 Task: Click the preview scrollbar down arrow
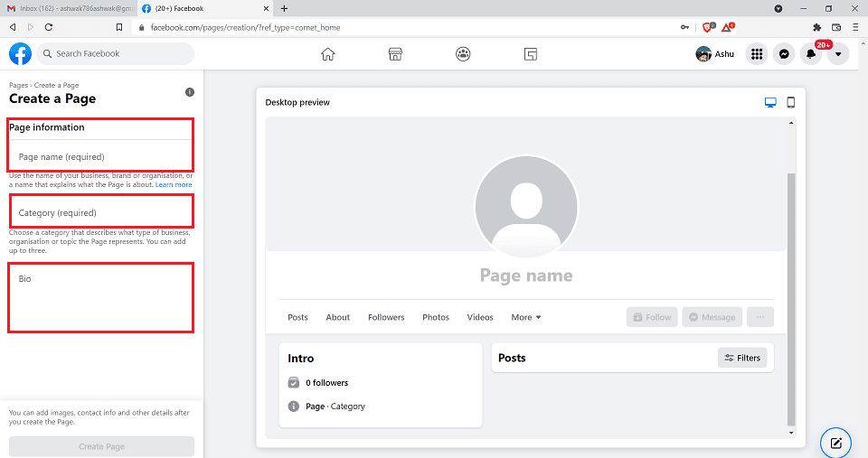pyautogui.click(x=791, y=433)
